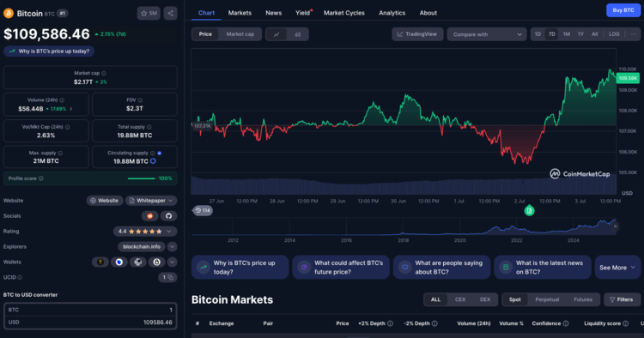Open the markets Filters button

tap(622, 300)
